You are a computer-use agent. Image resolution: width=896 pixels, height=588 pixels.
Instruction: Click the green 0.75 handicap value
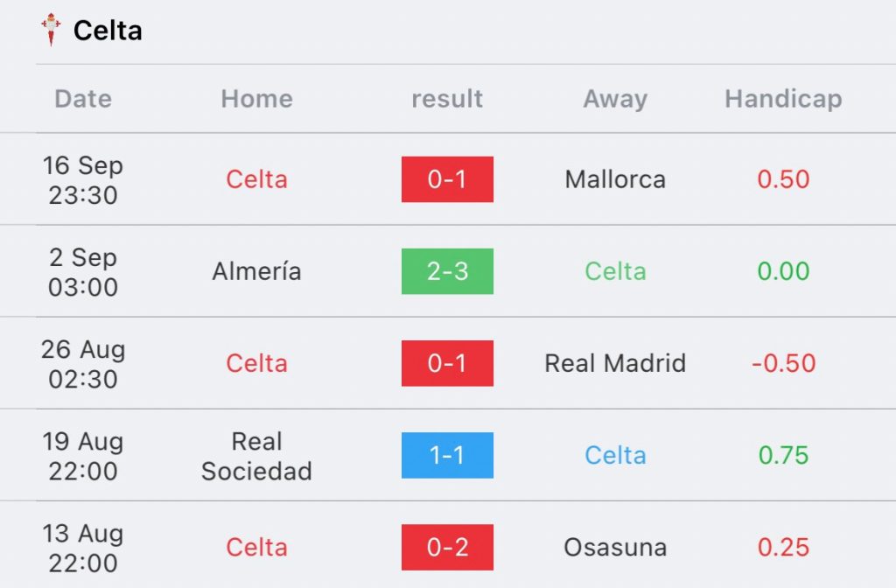pyautogui.click(x=783, y=455)
